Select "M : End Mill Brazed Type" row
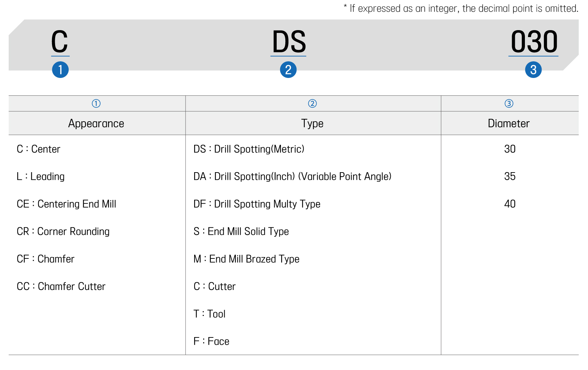 (246, 259)
